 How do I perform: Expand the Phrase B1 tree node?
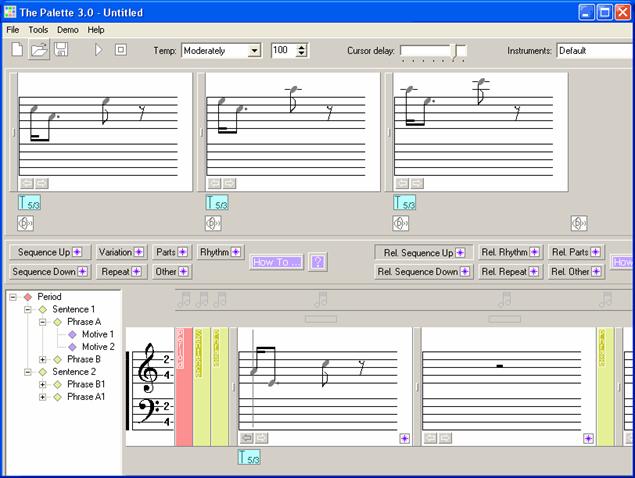[43, 384]
